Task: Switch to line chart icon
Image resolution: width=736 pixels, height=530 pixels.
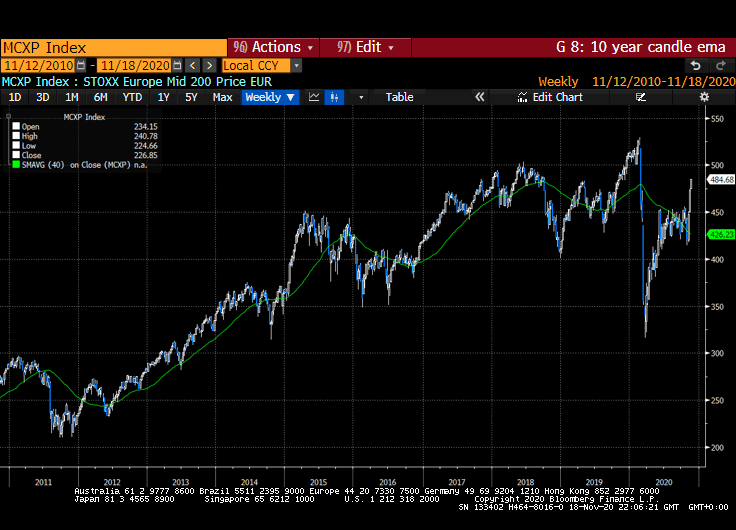Action: click(314, 97)
